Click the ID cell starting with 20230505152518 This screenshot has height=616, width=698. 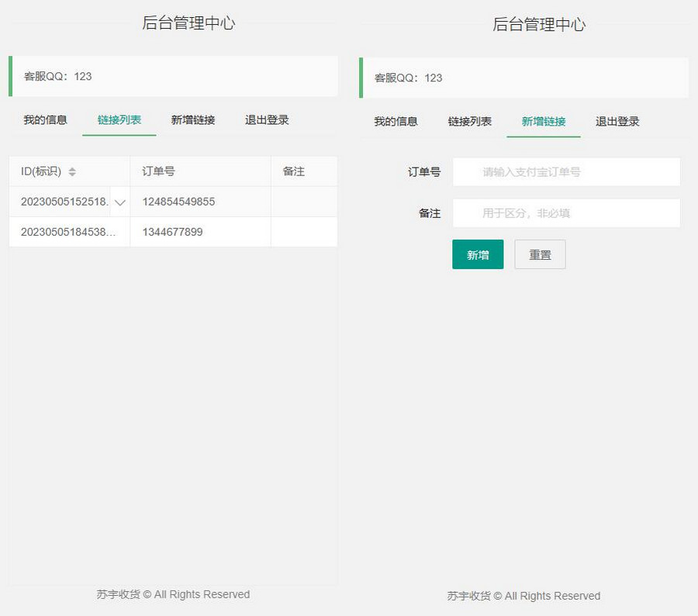(60, 202)
